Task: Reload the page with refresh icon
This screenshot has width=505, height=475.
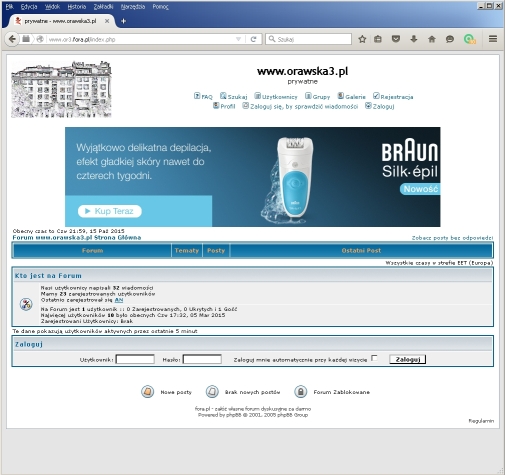Action: [x=253, y=39]
